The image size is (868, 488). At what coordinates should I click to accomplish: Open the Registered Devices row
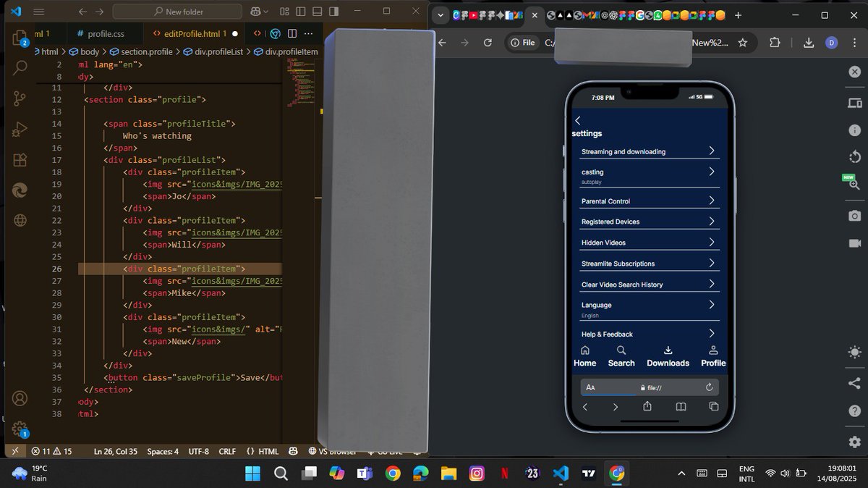click(x=650, y=222)
